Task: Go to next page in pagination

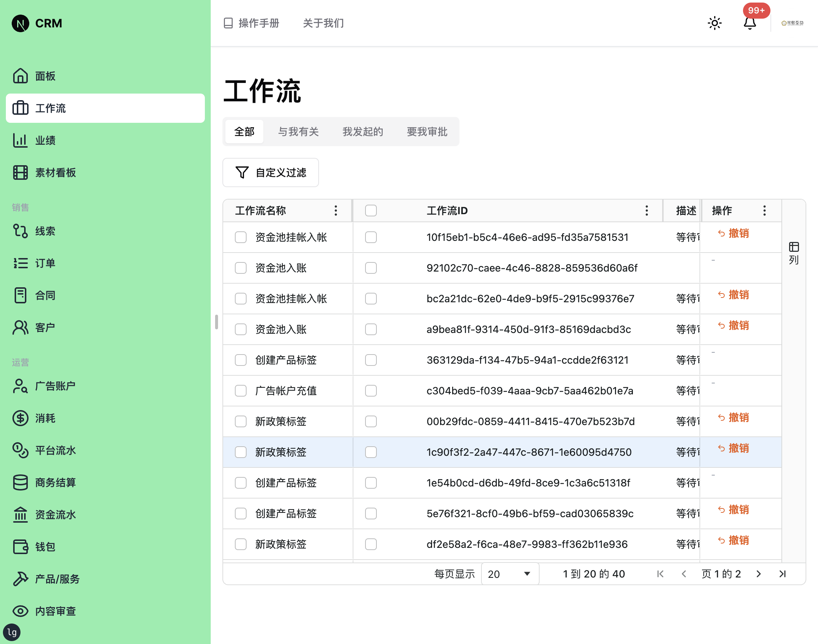Action: 758,573
